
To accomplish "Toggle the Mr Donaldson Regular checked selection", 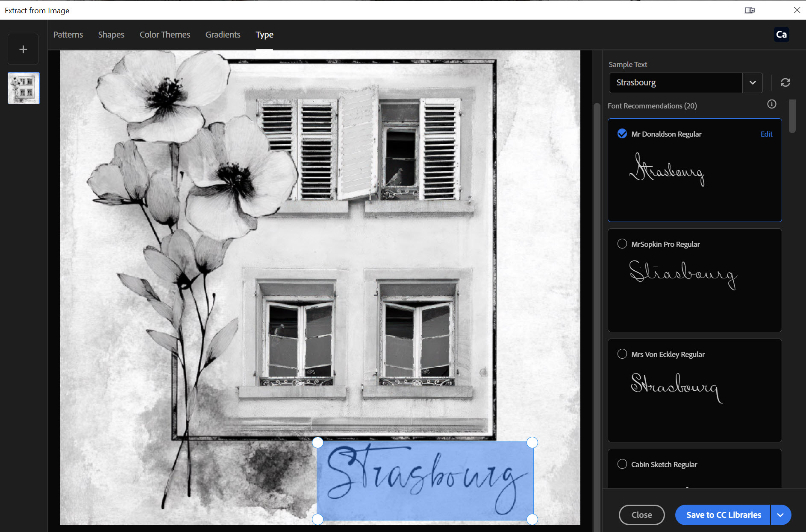I will [622, 134].
